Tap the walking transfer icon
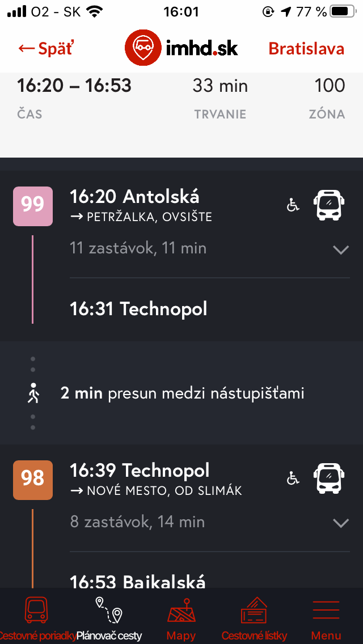Viewport: 363px width, 644px height. [x=33, y=393]
